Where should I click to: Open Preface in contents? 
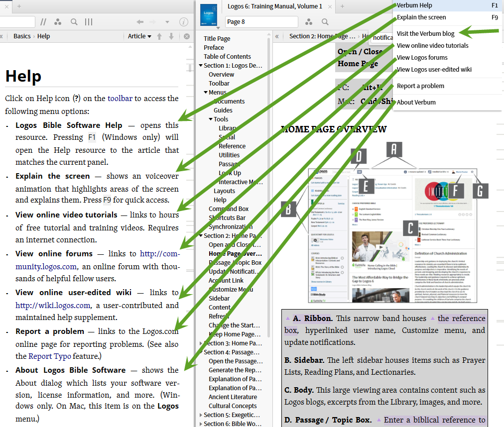click(214, 48)
